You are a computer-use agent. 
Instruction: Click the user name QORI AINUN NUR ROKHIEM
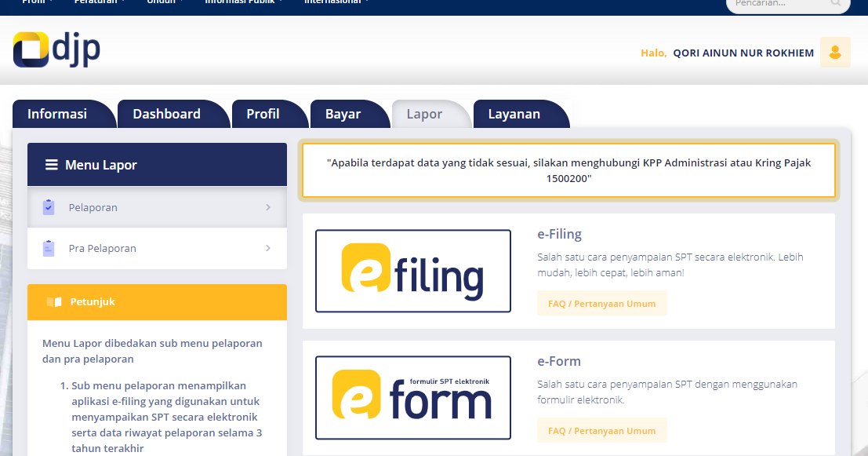pos(743,53)
